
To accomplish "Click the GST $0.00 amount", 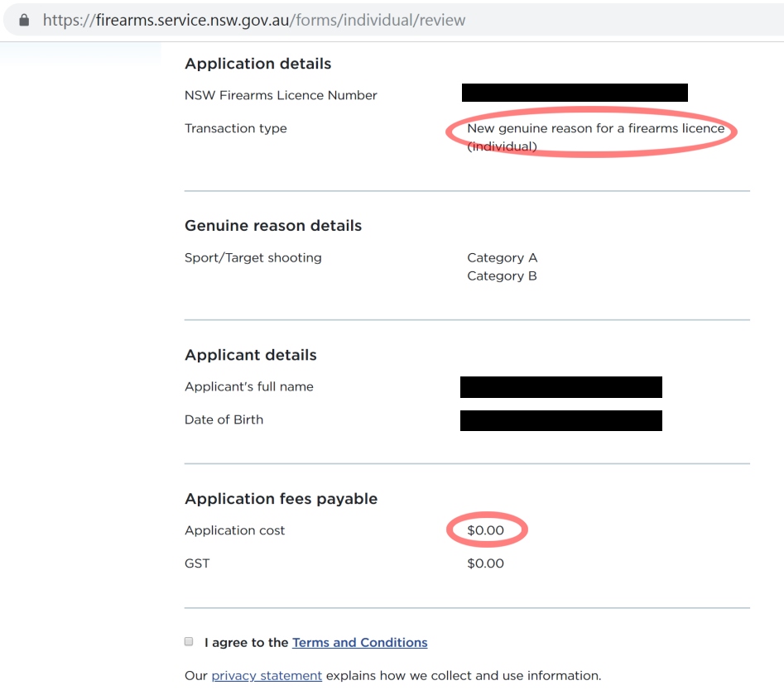I will pos(485,563).
